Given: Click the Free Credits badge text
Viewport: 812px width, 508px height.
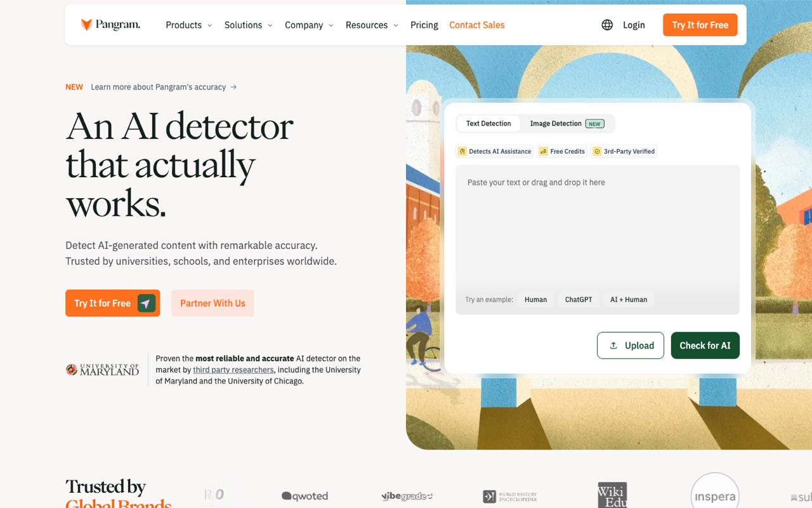Looking at the screenshot, I should (568, 151).
